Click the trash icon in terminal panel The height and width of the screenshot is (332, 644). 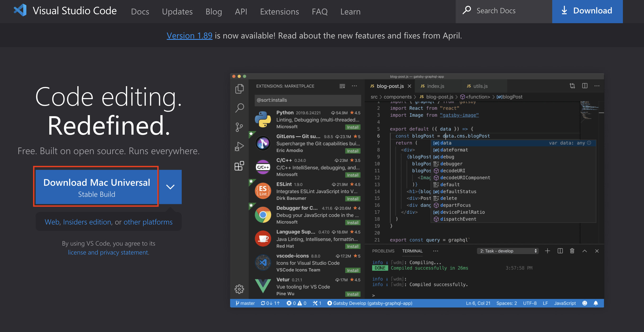(x=572, y=251)
